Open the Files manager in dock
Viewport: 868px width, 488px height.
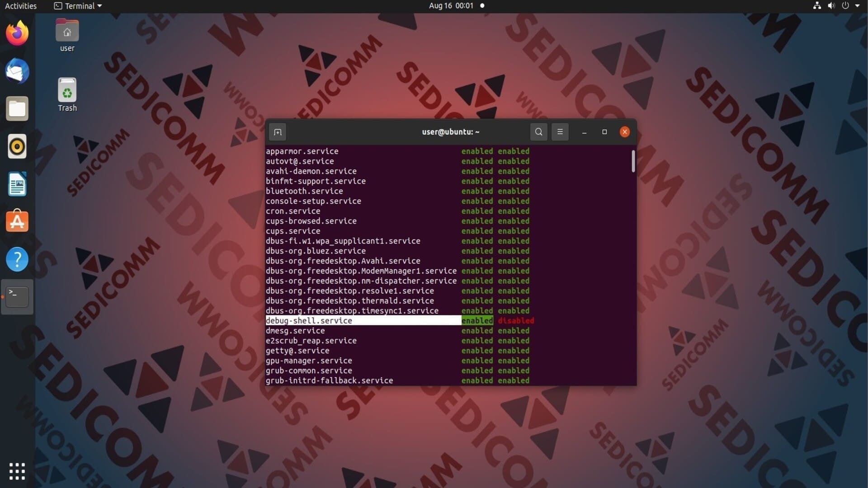click(x=17, y=109)
